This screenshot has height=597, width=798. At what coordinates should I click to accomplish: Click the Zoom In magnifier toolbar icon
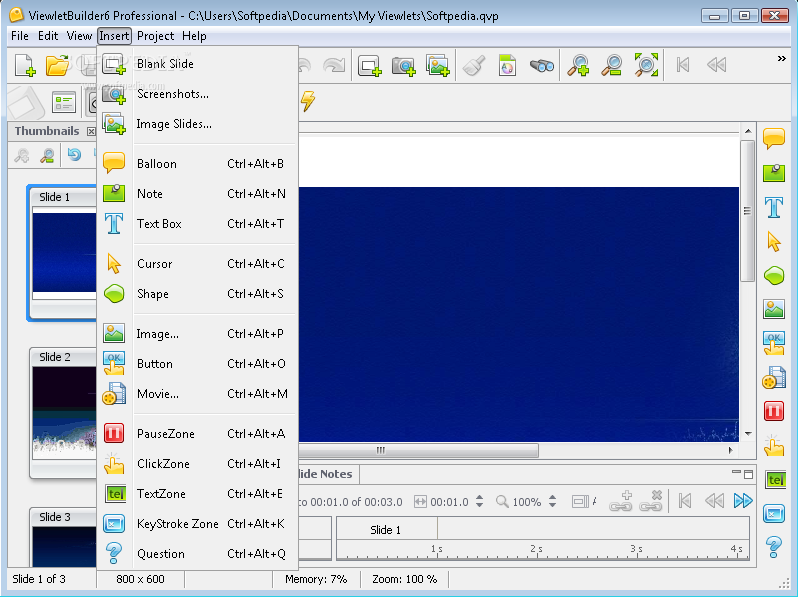pos(579,65)
